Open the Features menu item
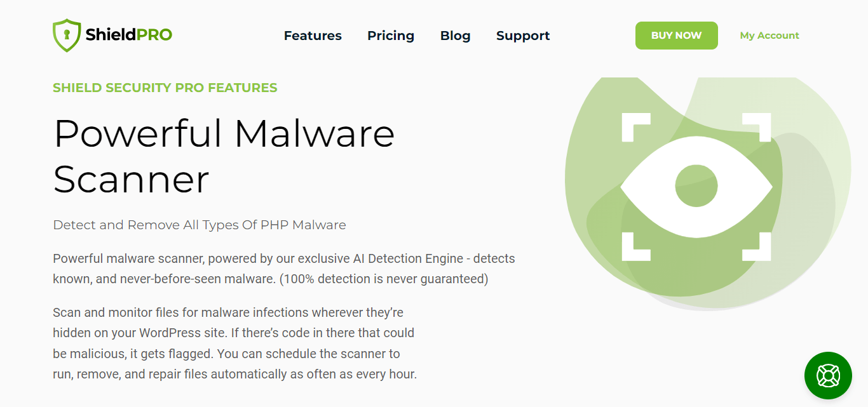 click(313, 36)
